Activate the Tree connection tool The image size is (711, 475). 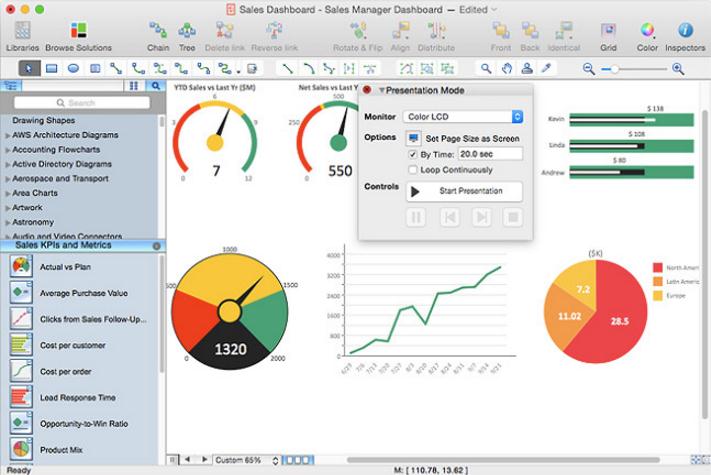point(187,36)
